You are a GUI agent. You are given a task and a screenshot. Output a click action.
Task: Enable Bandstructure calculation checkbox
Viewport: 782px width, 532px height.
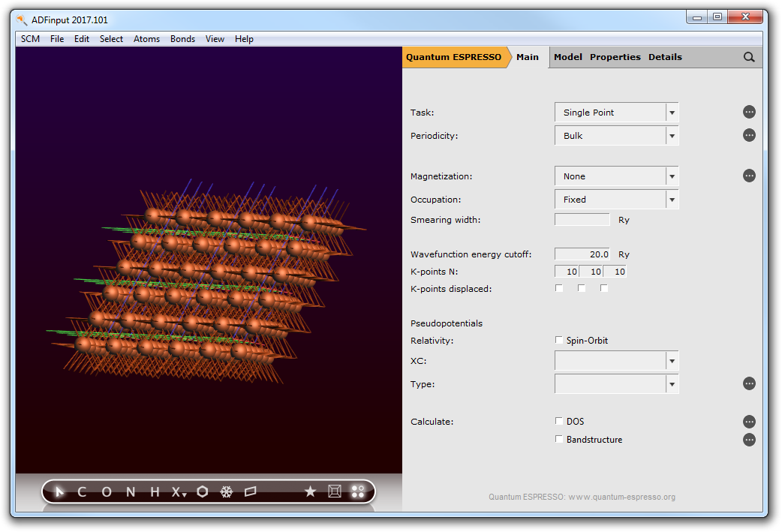pyautogui.click(x=559, y=439)
